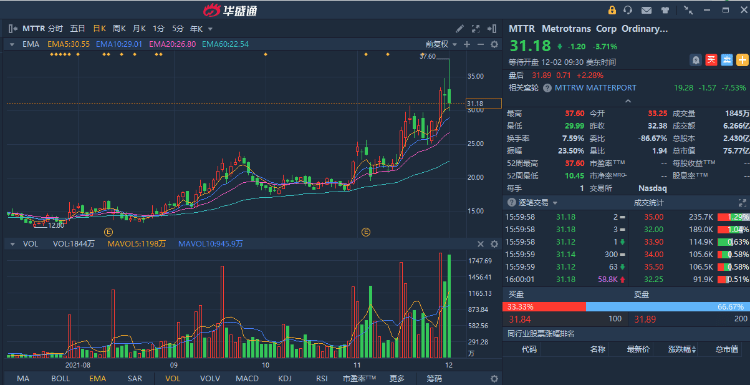Select the 月K monthly chart
The width and height of the screenshot is (750, 385).
point(139,29)
